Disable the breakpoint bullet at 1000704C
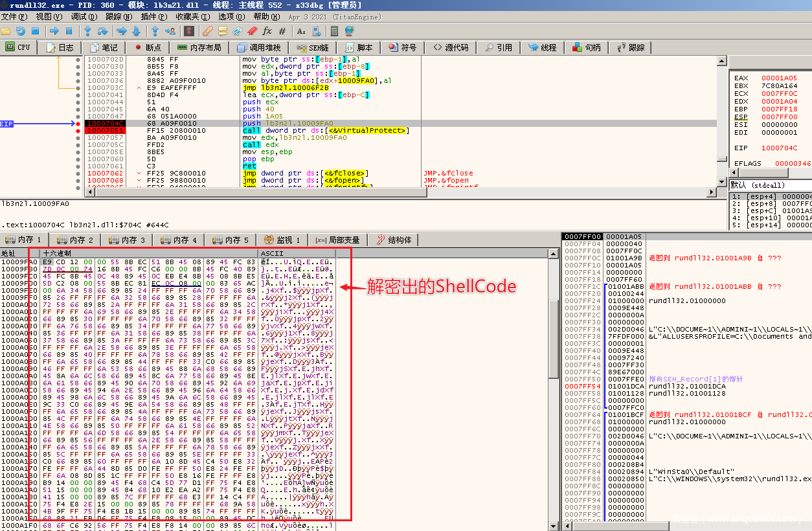This screenshot has height=531, width=812. tap(78, 123)
